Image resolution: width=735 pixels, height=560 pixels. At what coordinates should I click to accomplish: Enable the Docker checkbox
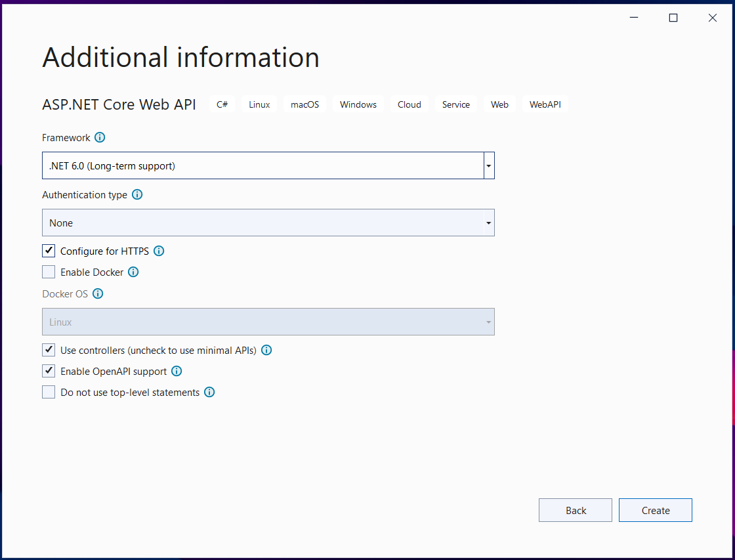[49, 272]
